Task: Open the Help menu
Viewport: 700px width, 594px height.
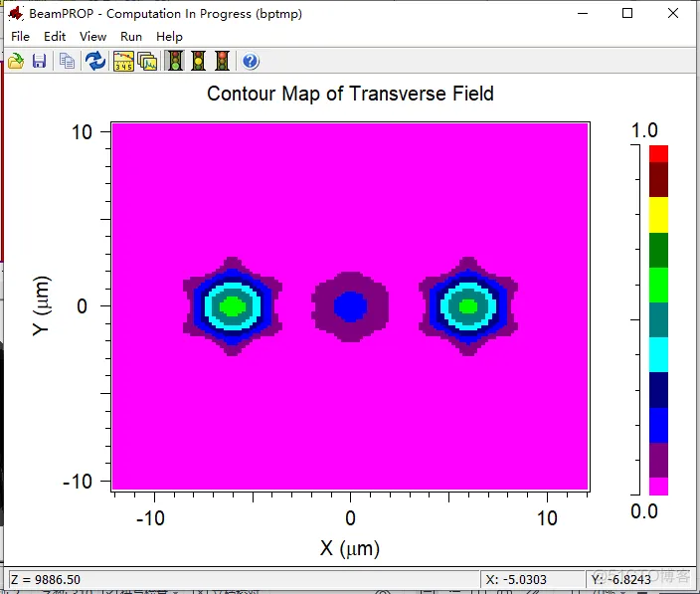Action: (x=169, y=37)
